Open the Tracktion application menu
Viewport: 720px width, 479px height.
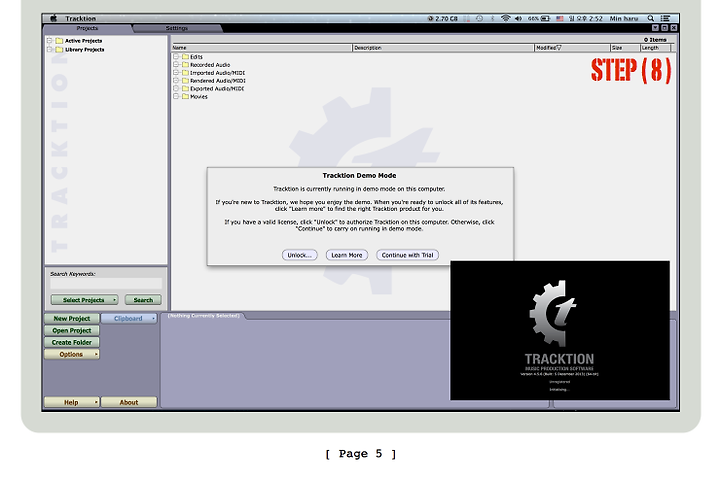pos(80,18)
